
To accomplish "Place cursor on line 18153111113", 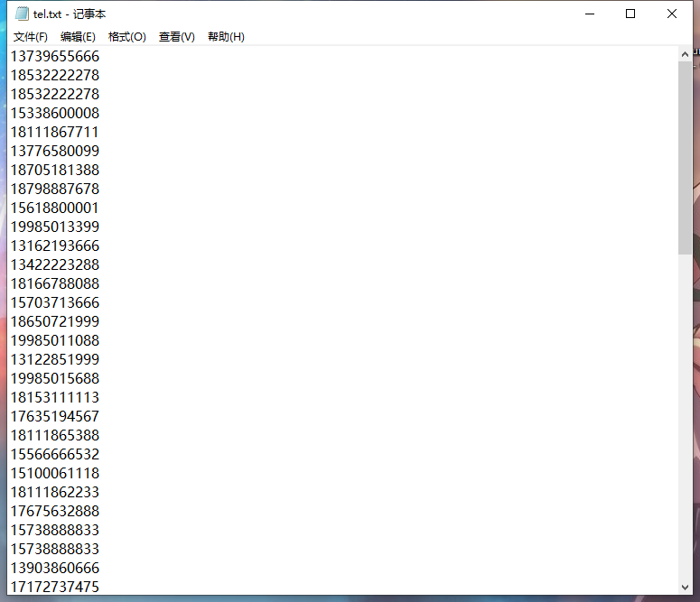I will click(x=55, y=398).
